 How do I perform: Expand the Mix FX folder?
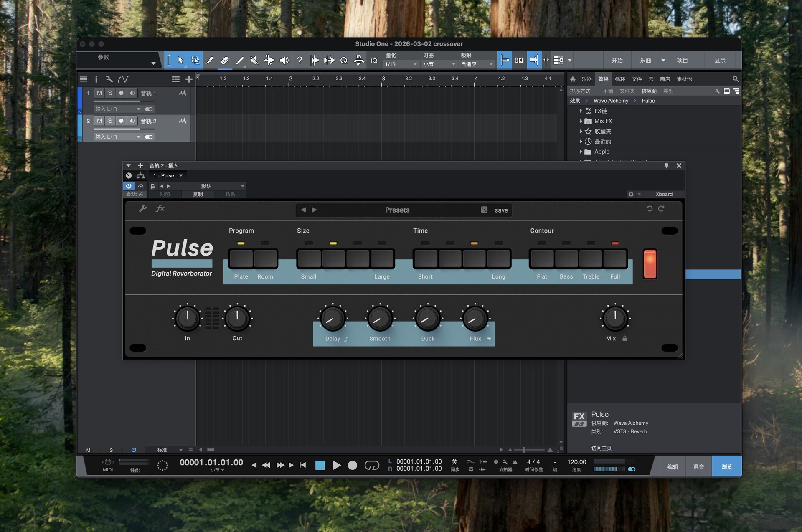click(581, 121)
